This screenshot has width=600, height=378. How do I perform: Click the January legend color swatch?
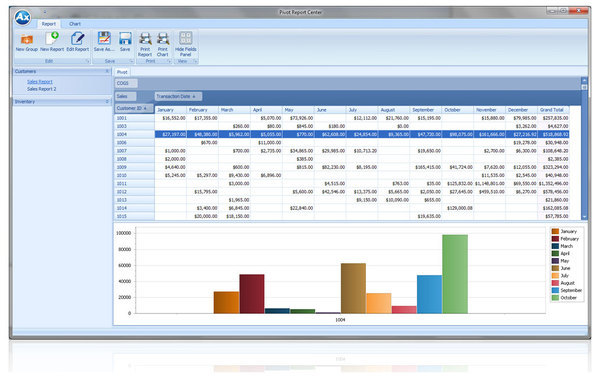point(555,231)
